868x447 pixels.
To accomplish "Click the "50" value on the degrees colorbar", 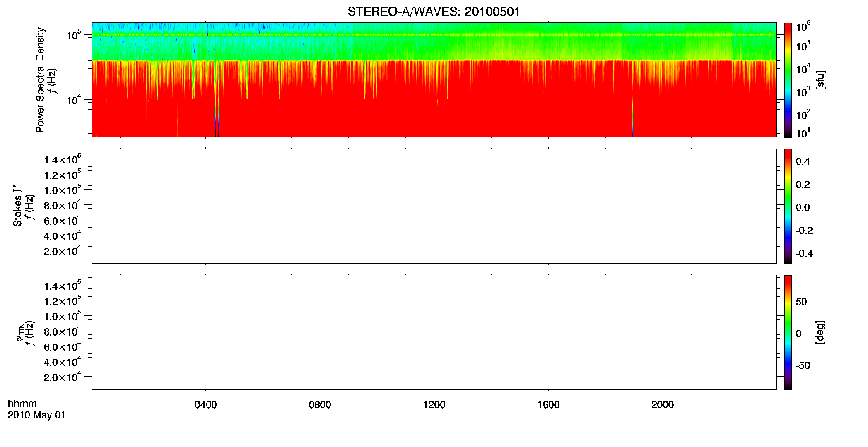I will (x=801, y=302).
